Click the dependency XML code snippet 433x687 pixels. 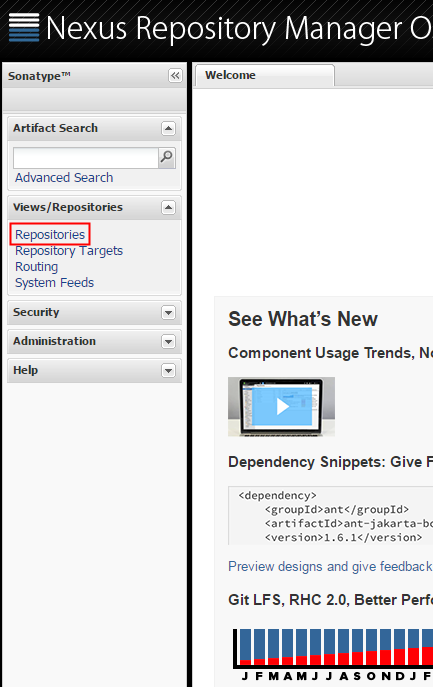pyautogui.click(x=330, y=516)
